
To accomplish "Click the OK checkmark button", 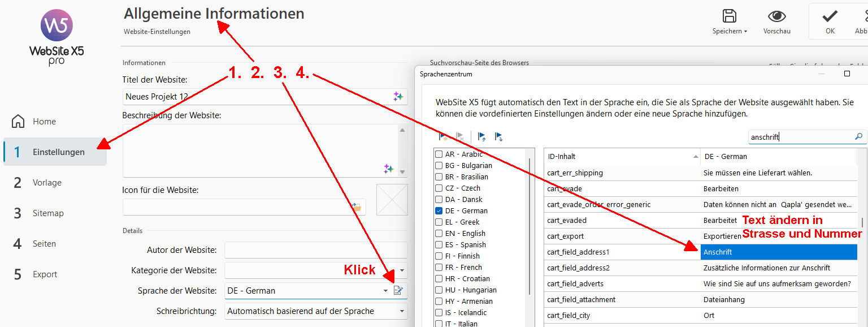I will [830, 21].
